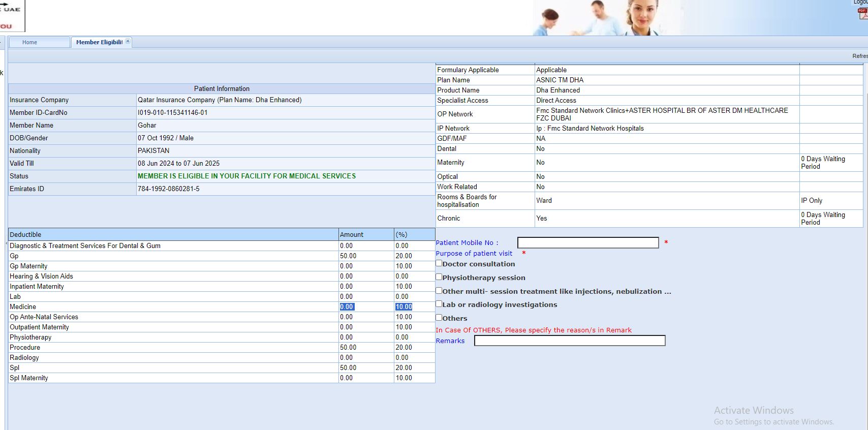Check the Other multi-session treatment option

tap(439, 291)
